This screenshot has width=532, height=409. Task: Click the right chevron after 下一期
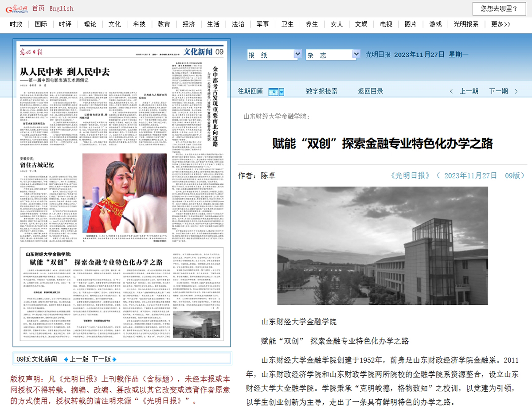516,91
